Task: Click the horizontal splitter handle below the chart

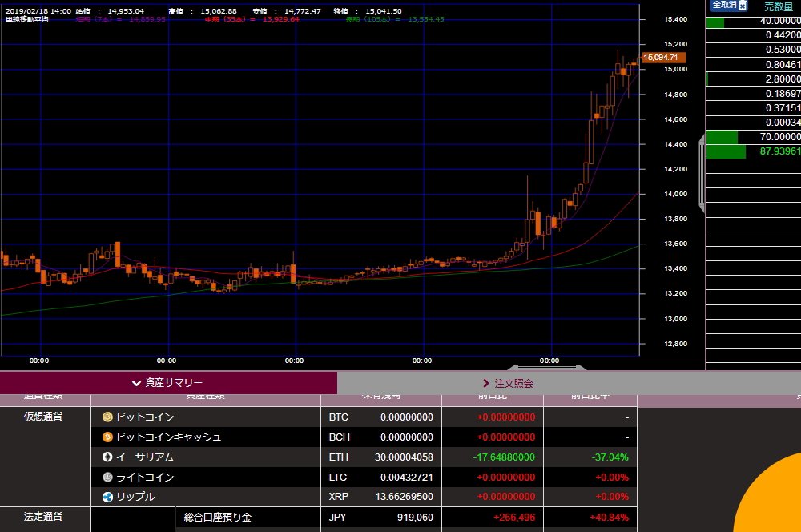Action: (x=547, y=367)
